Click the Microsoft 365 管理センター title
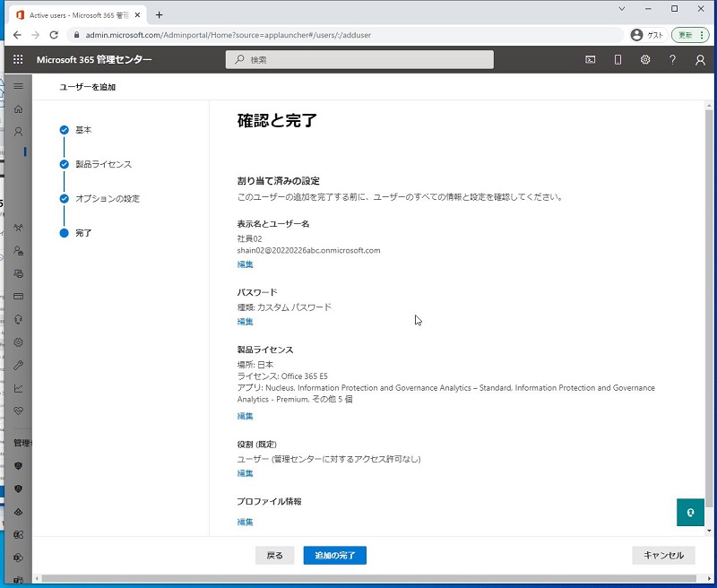This screenshot has height=588, width=717. point(94,59)
